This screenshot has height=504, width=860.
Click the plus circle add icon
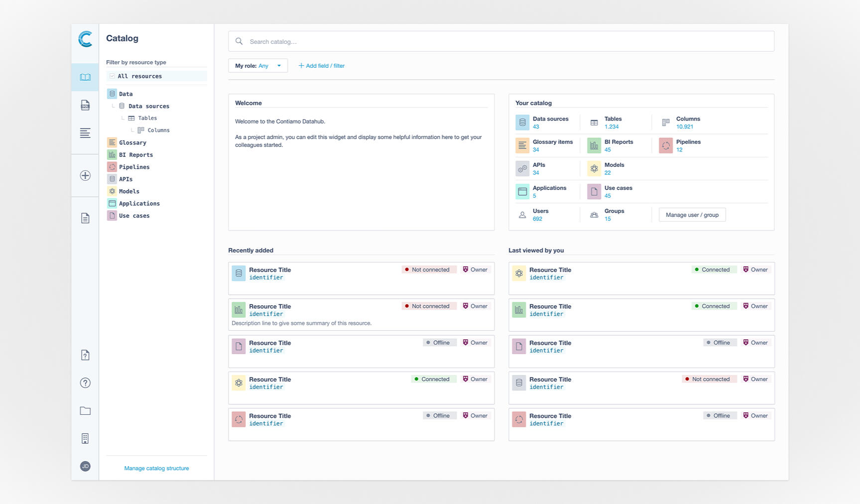pyautogui.click(x=85, y=176)
